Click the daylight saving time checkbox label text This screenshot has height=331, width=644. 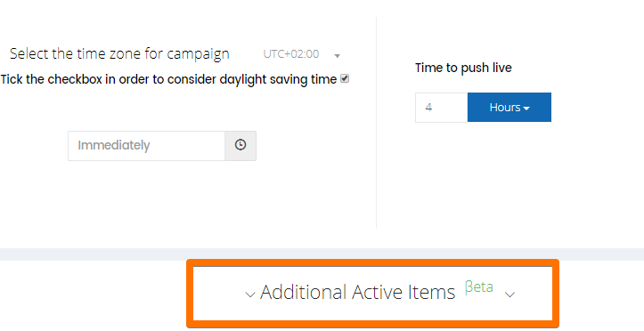point(169,79)
